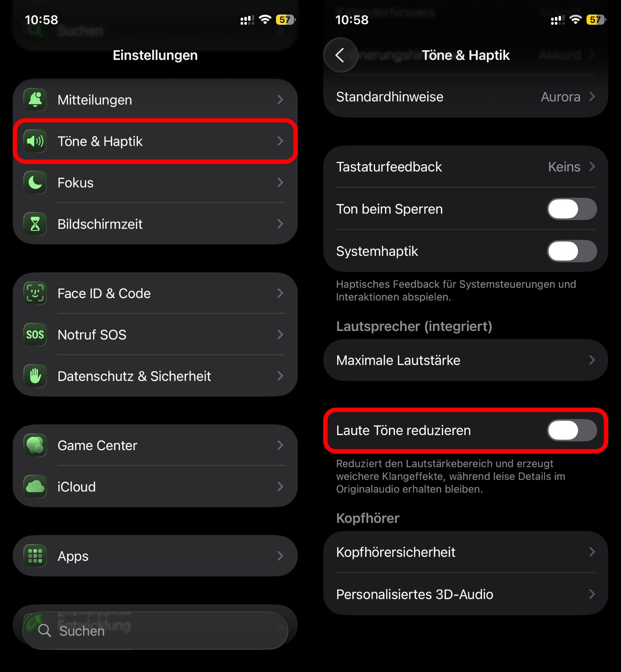Tap the Bildschirmzeit hourglass icon

tap(35, 224)
